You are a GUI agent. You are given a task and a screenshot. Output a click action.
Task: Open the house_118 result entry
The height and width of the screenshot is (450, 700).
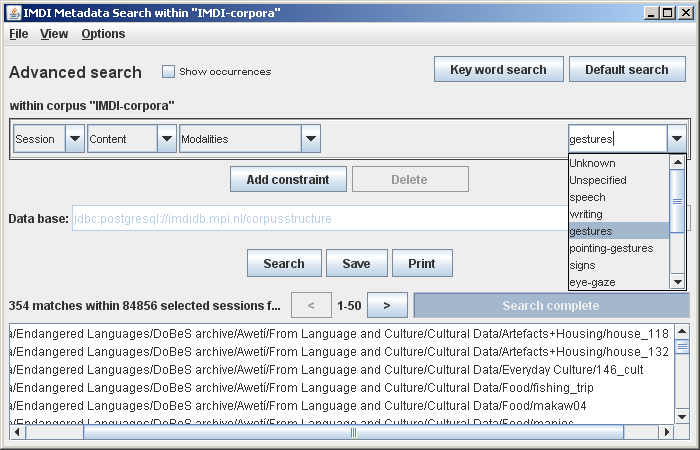point(340,334)
